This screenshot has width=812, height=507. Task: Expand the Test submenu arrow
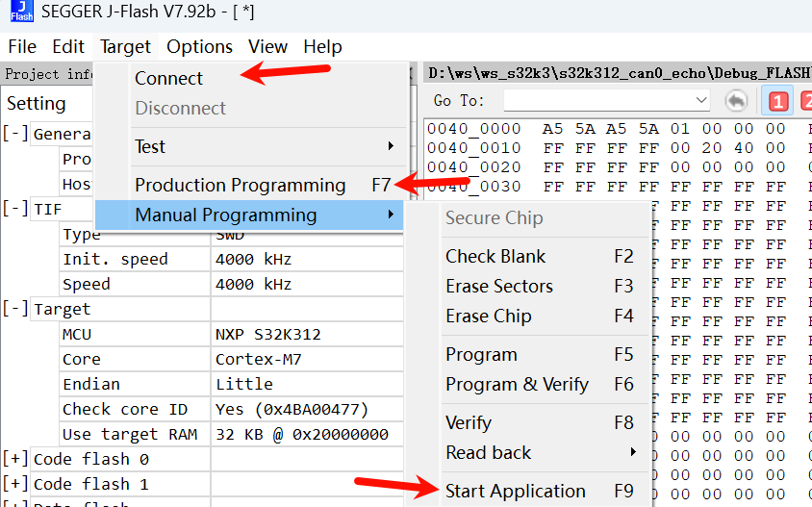point(391,146)
